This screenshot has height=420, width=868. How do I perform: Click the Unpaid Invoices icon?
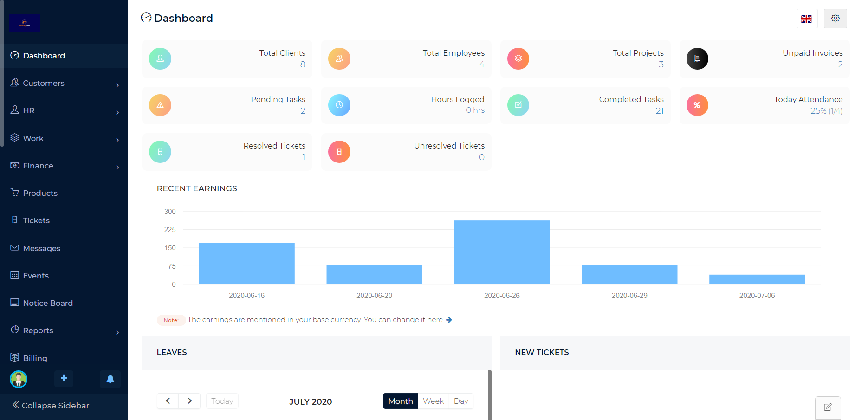[x=697, y=59]
